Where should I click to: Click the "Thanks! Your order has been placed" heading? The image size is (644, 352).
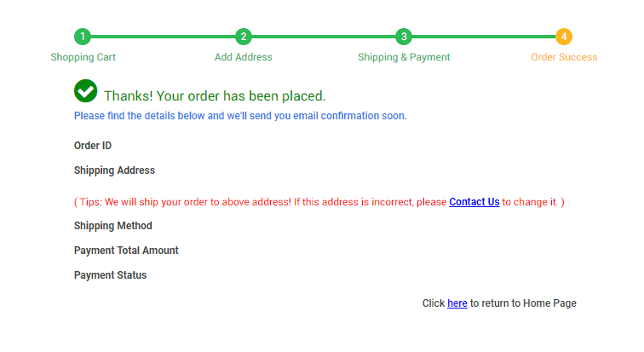(x=215, y=96)
